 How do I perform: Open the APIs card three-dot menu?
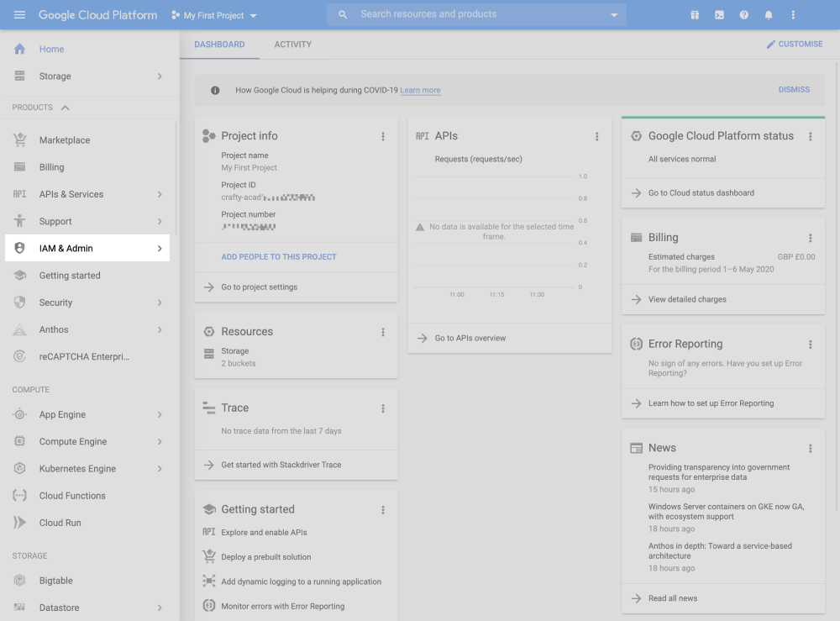pyautogui.click(x=597, y=136)
